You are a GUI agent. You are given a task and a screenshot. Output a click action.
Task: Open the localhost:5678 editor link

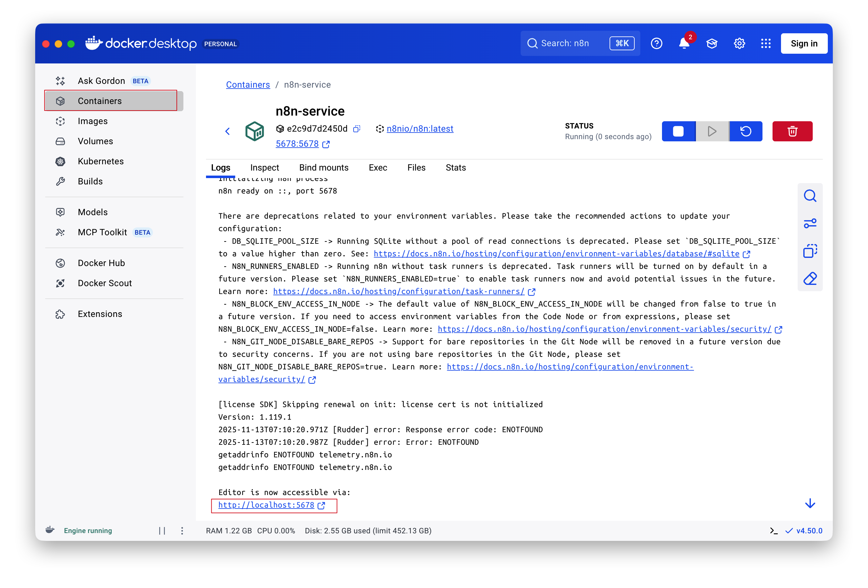[266, 505]
